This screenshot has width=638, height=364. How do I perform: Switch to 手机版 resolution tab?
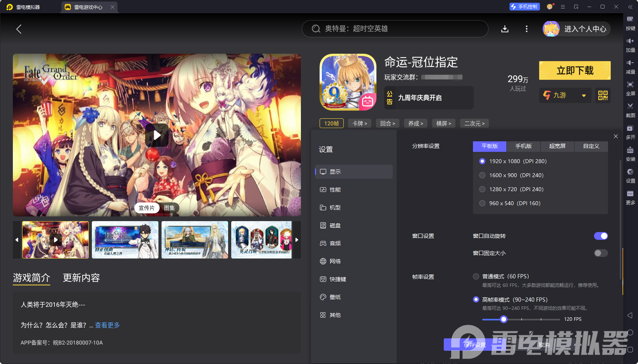click(x=524, y=146)
